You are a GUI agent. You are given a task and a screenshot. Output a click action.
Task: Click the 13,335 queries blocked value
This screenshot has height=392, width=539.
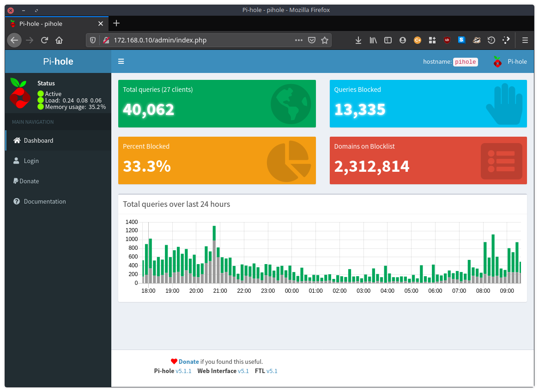(360, 109)
